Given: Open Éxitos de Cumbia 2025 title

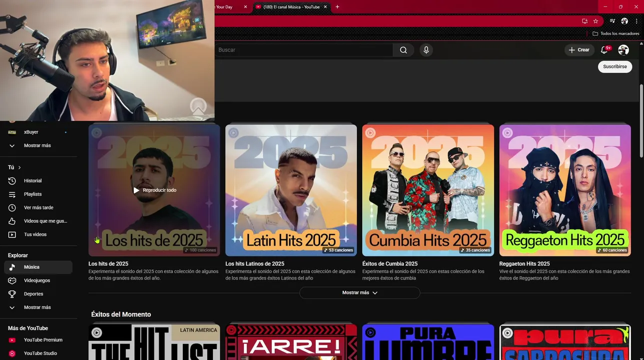Looking at the screenshot, I should coord(390,264).
